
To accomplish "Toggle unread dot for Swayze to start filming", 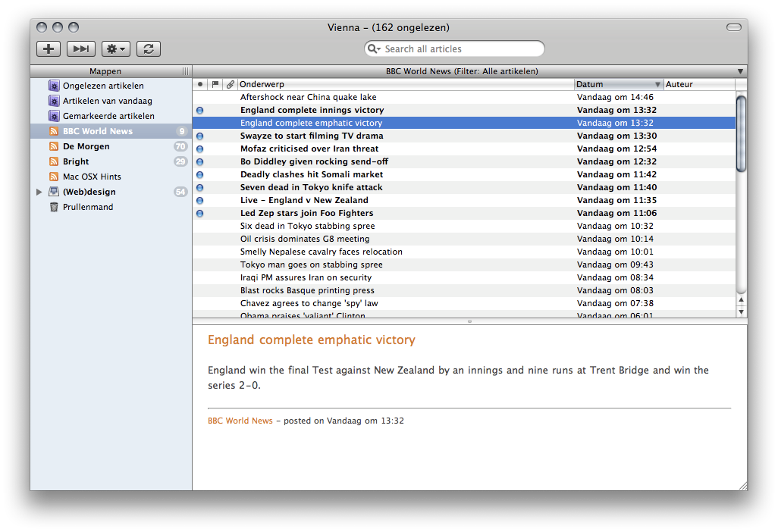I will click(x=200, y=136).
